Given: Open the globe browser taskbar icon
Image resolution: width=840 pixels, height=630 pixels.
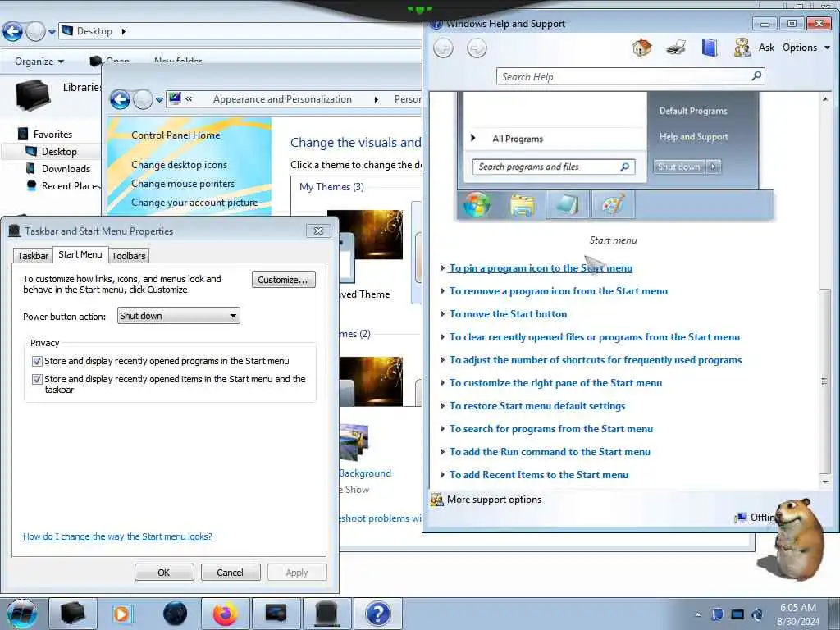Looking at the screenshot, I should click(x=175, y=614).
